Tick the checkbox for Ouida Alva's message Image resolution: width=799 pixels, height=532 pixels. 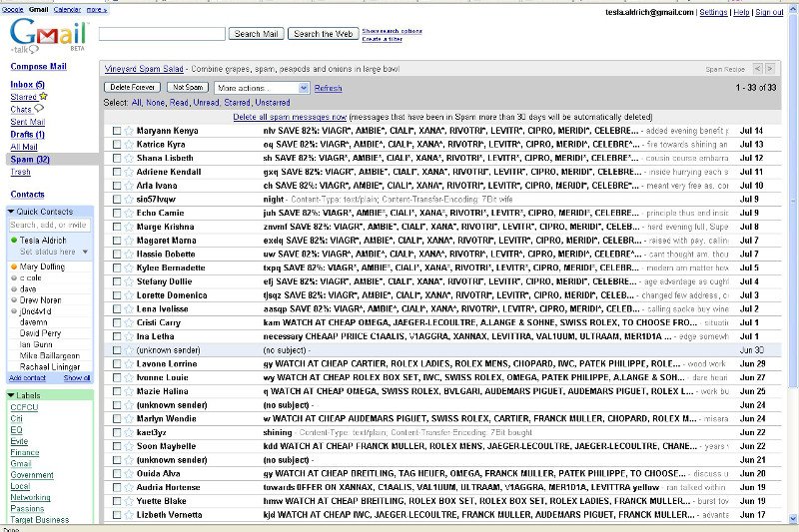point(116,473)
